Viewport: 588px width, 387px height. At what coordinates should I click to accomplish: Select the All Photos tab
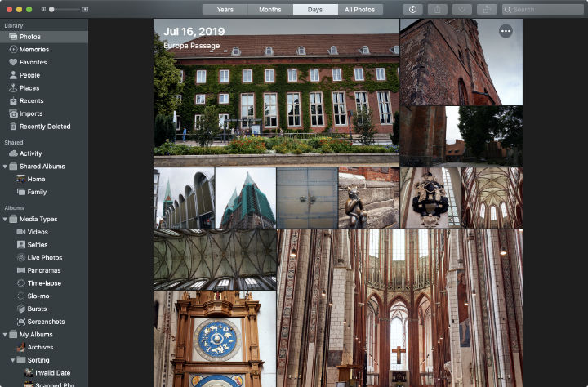click(360, 9)
